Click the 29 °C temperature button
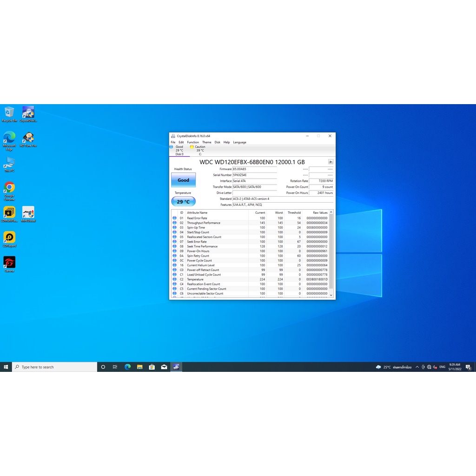 (183, 202)
